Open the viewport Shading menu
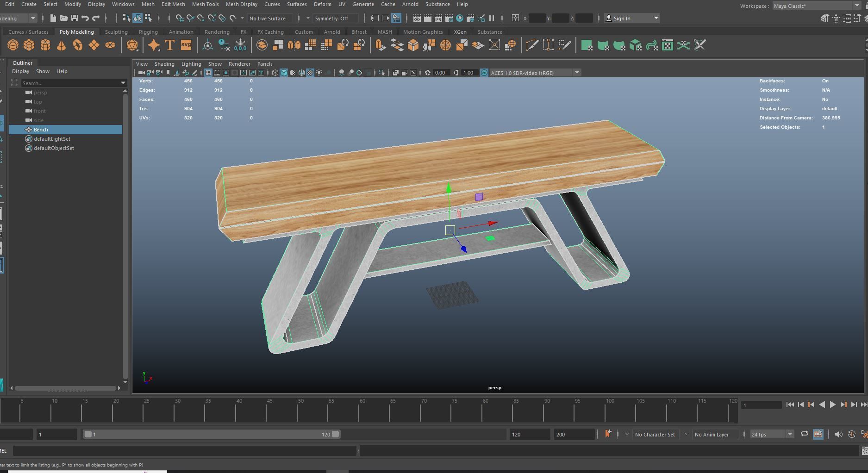Image resolution: width=868 pixels, height=473 pixels. 164,64
